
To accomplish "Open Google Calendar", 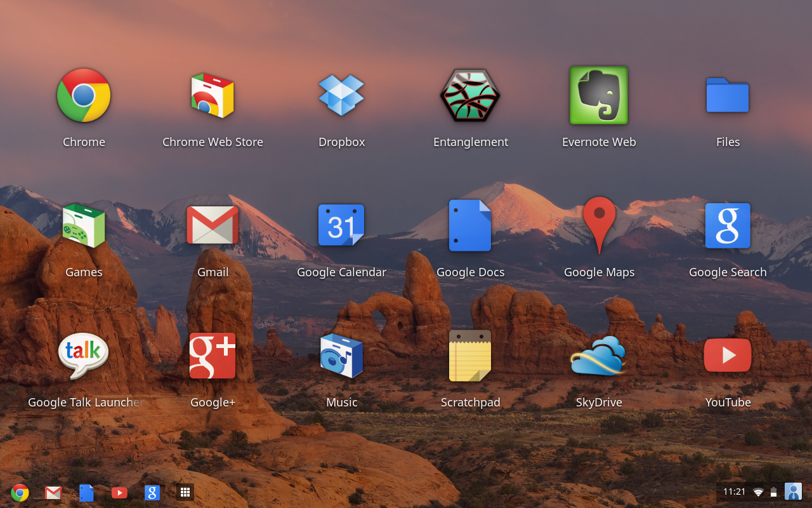I will tap(341, 225).
